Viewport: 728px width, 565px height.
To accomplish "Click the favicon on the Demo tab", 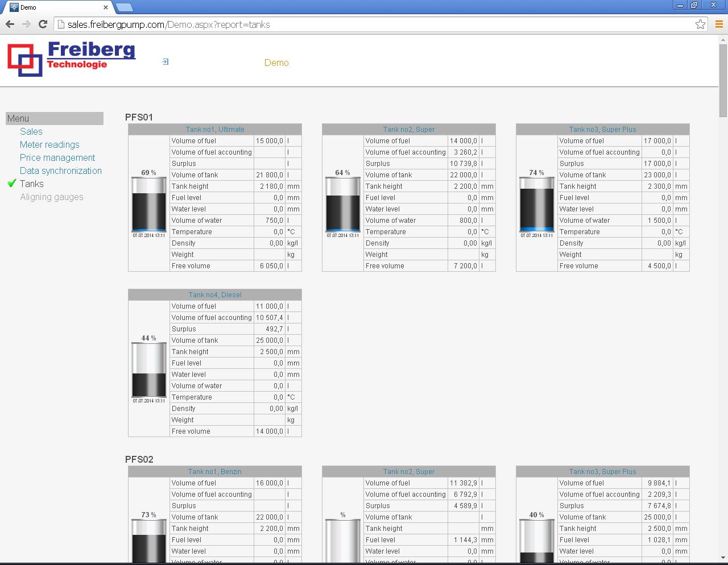I will [13, 7].
